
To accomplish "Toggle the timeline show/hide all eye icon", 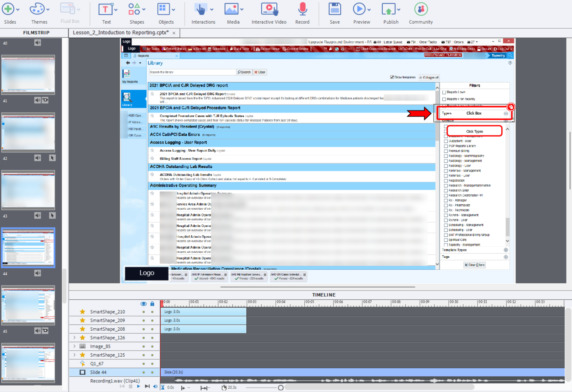I will point(143,304).
